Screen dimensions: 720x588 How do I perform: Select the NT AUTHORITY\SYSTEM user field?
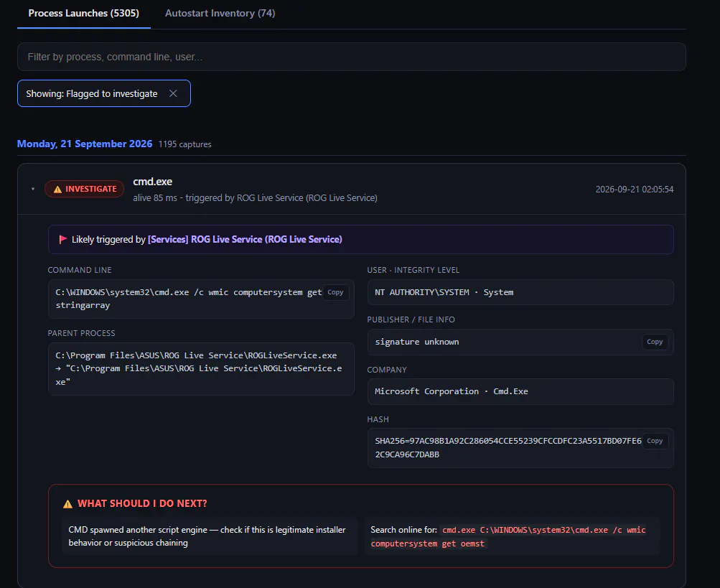(x=520, y=292)
